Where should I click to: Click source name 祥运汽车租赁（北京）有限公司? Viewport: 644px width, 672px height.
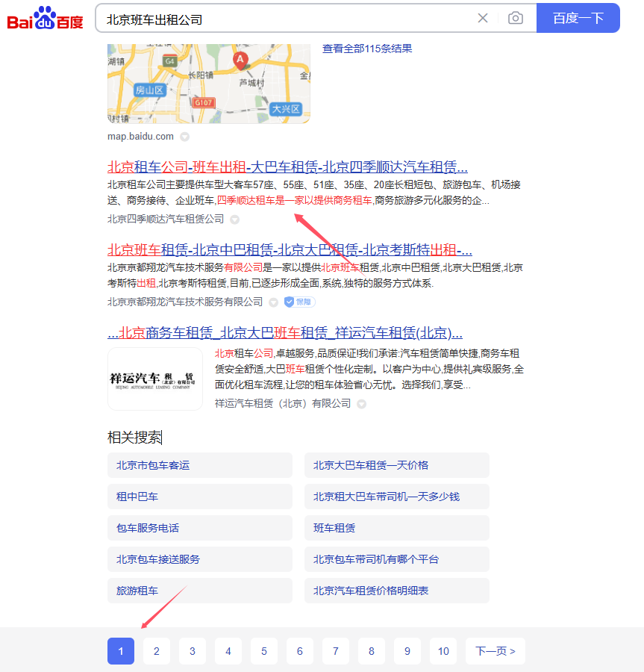(x=283, y=403)
